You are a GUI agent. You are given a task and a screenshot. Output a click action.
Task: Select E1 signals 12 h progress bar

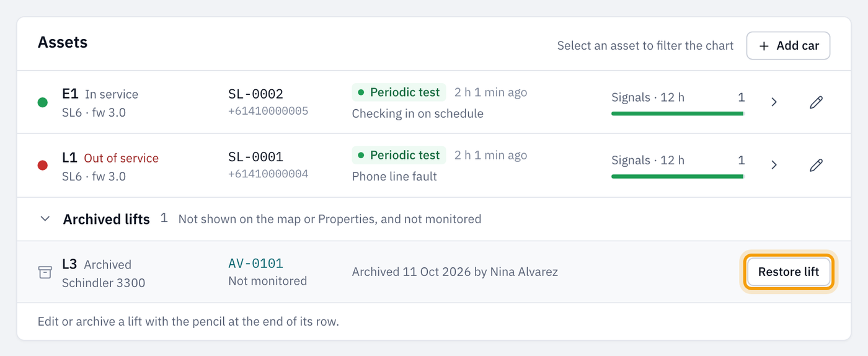(678, 113)
